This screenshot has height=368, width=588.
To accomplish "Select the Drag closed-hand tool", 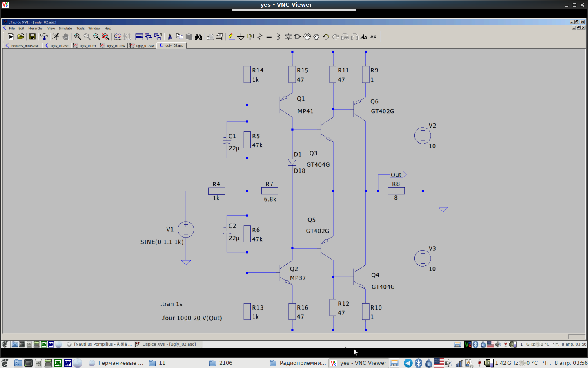I will tap(316, 37).
